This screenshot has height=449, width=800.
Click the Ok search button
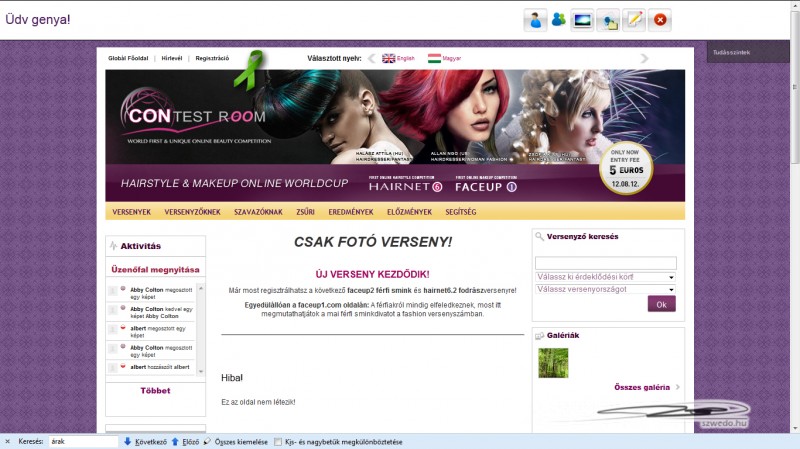click(x=662, y=304)
